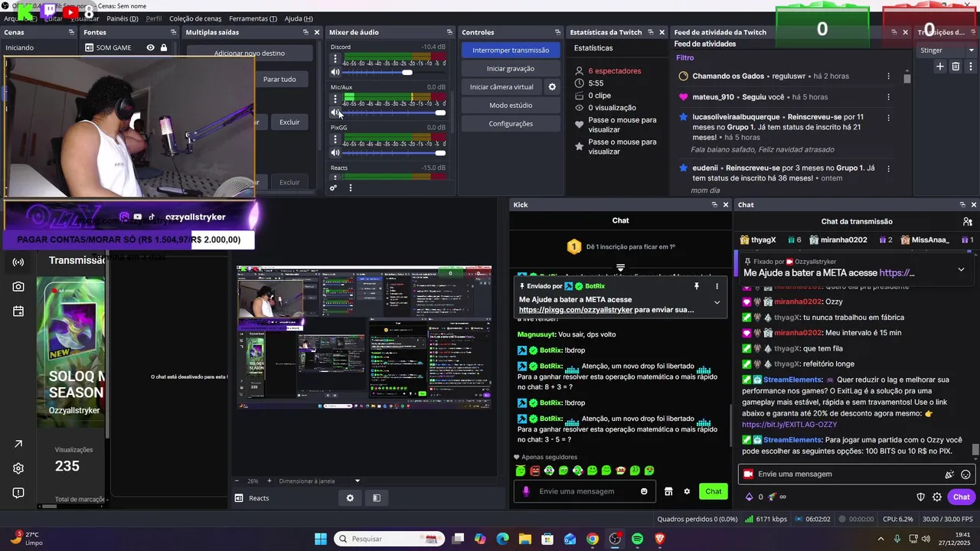The width and height of the screenshot is (980, 551).
Task: Open Configurações in Controles panel
Action: tap(511, 123)
